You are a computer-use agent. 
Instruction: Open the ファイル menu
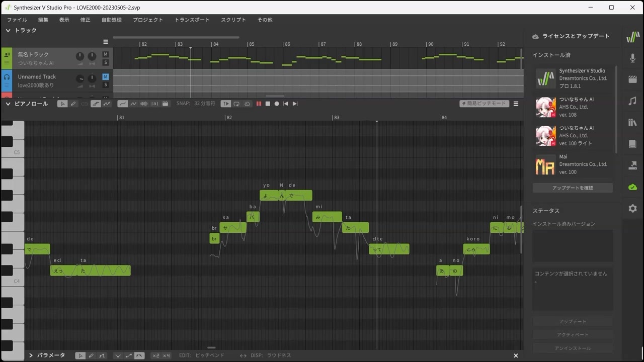pos(17,20)
